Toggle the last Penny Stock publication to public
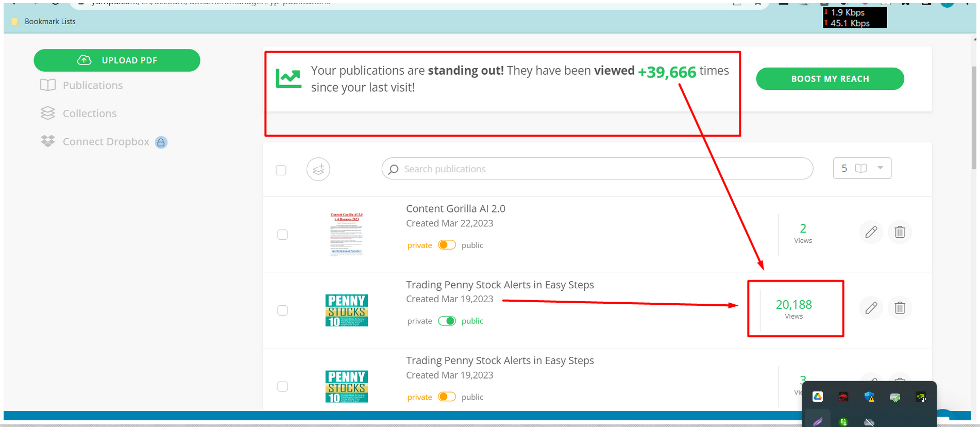The width and height of the screenshot is (980, 427). click(447, 397)
